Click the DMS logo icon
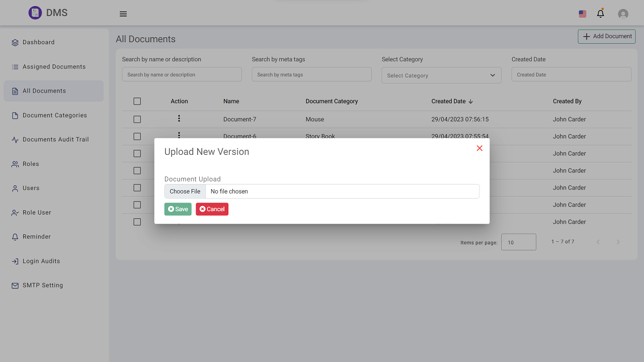The height and width of the screenshot is (362, 644). [35, 13]
